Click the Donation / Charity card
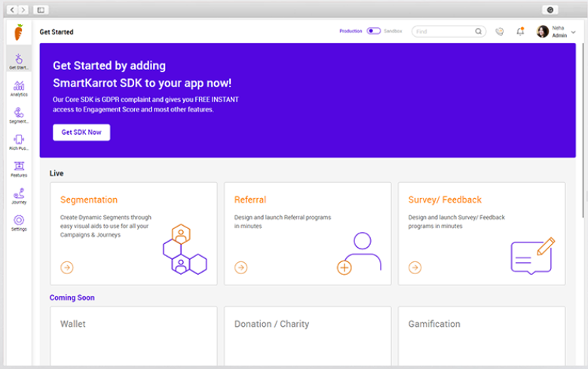This screenshot has width=588, height=369. [308, 336]
